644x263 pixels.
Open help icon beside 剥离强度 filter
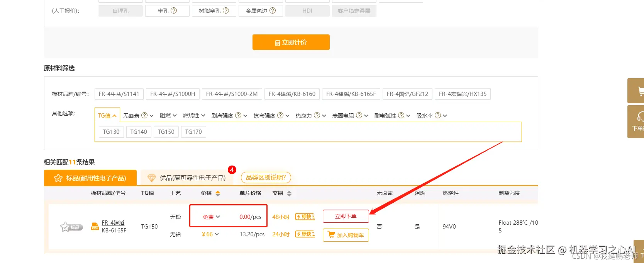pyautogui.click(x=238, y=115)
